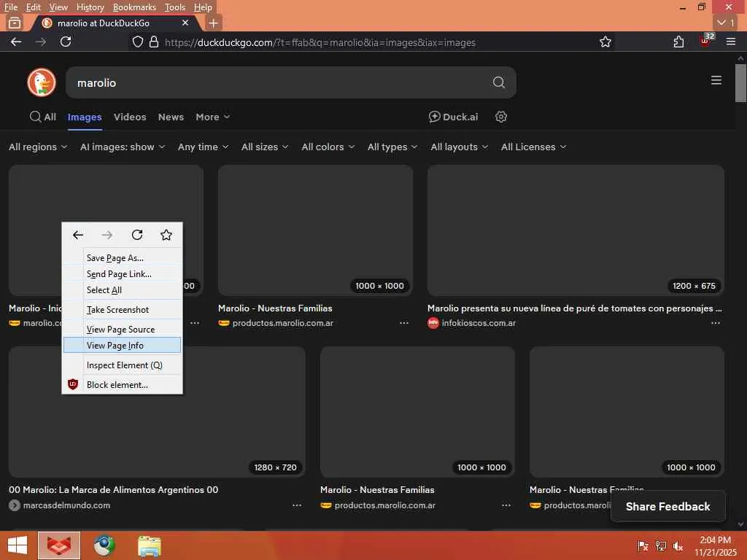Image resolution: width=747 pixels, height=560 pixels.
Task: Click the muted volume tray icon
Action: (678, 545)
